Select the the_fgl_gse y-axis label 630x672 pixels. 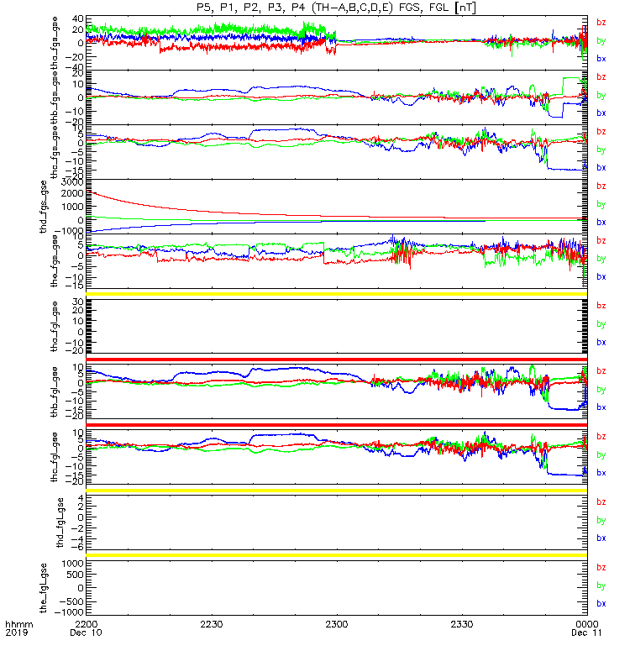pos(43,588)
